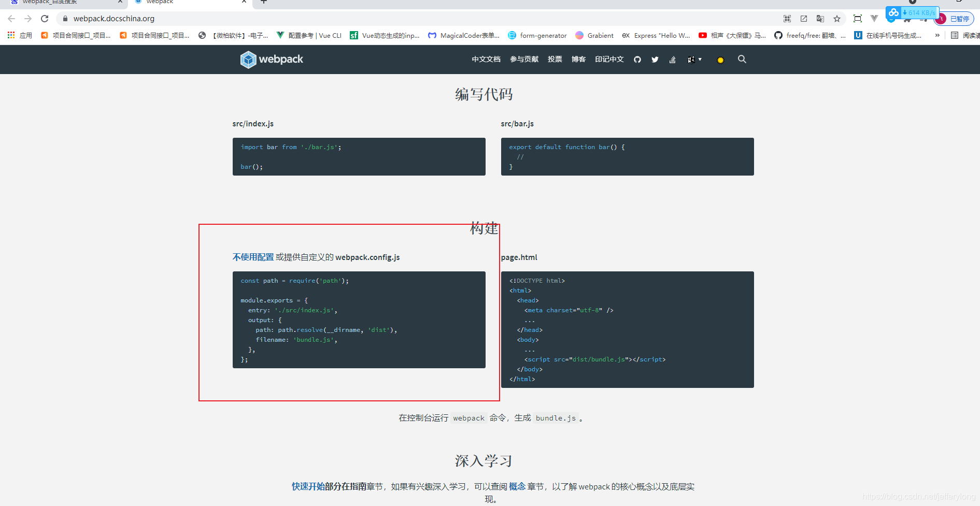Open the translate page icon
The height and width of the screenshot is (506, 980).
(820, 19)
